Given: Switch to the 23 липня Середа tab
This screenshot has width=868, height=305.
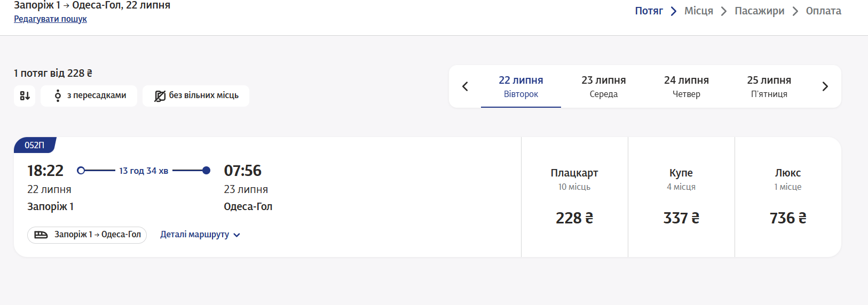Looking at the screenshot, I should [604, 86].
